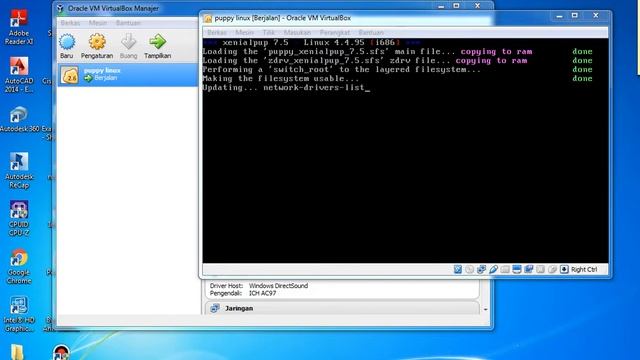Click 'Windows DirectSound' driver host value

click(x=278, y=286)
